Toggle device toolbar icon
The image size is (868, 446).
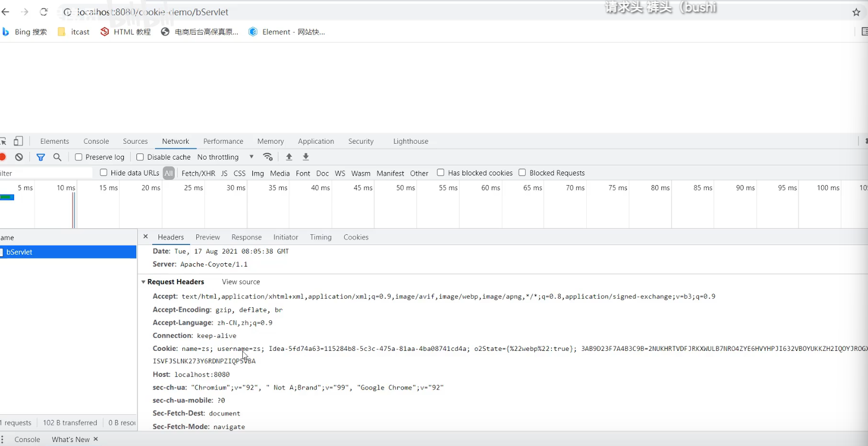click(x=19, y=141)
